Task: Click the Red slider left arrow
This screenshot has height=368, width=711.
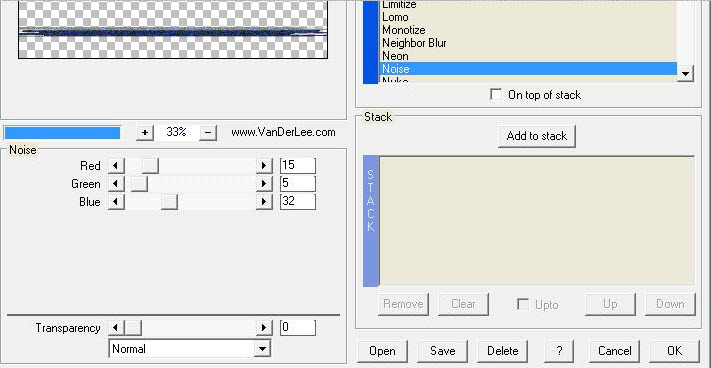Action: 117,165
